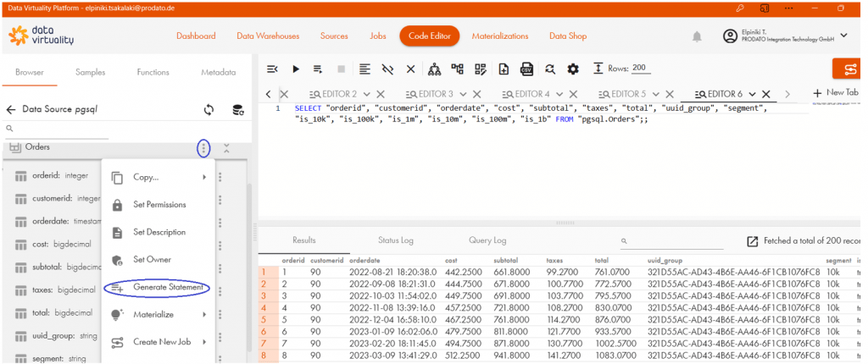Switch to the Query Log tab

pyautogui.click(x=487, y=240)
